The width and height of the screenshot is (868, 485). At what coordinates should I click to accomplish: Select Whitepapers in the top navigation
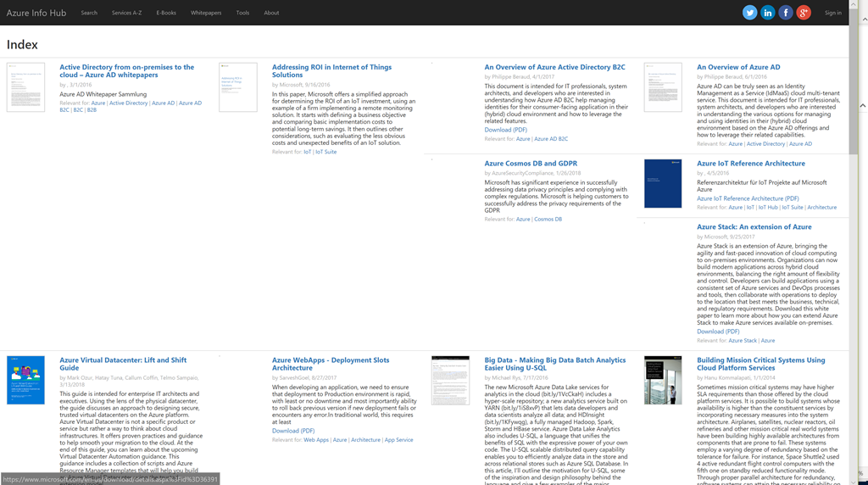point(206,13)
